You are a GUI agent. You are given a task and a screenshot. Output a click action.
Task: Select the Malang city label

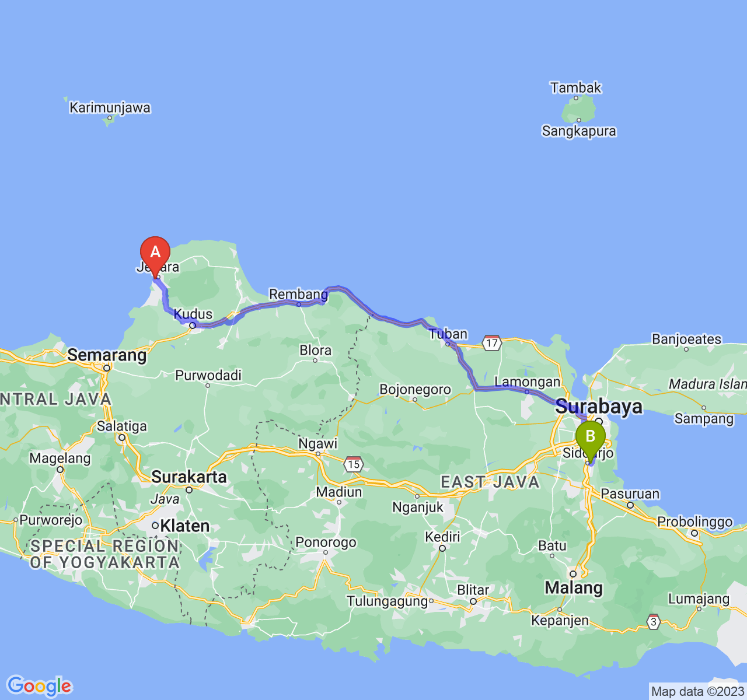pos(574,587)
